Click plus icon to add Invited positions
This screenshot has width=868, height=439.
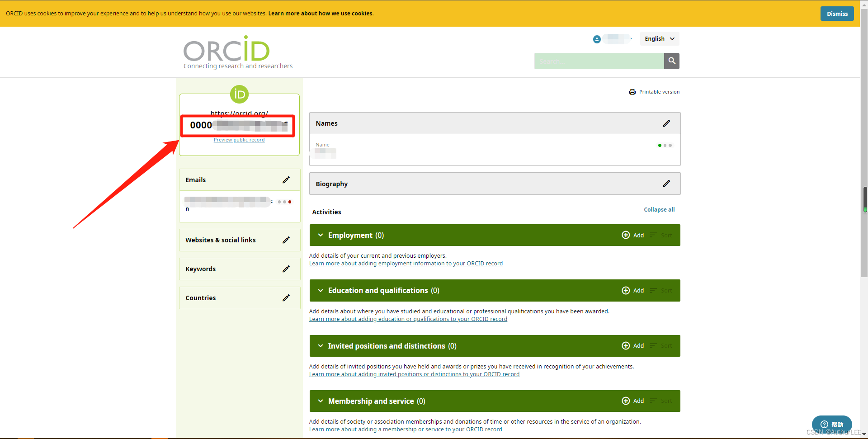pyautogui.click(x=626, y=345)
